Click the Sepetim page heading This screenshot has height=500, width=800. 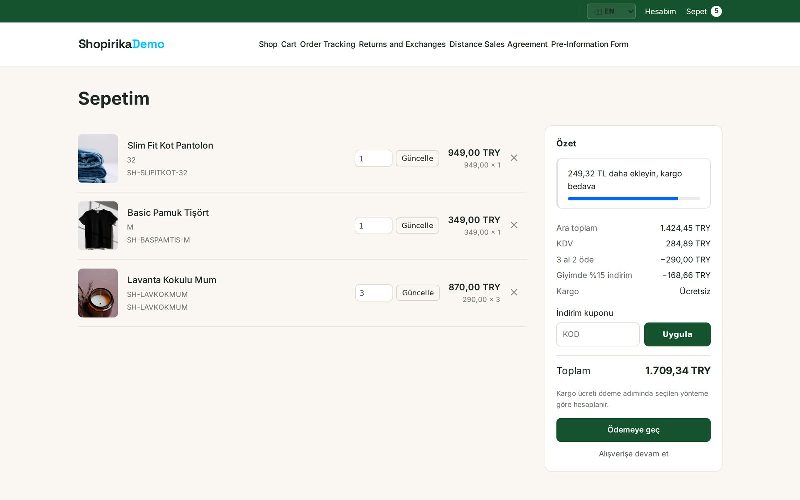tap(114, 98)
